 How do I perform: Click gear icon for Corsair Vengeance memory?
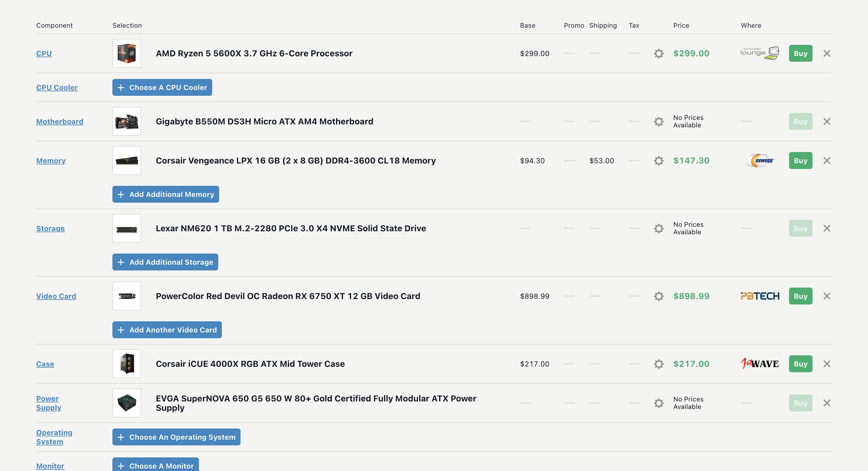click(659, 161)
